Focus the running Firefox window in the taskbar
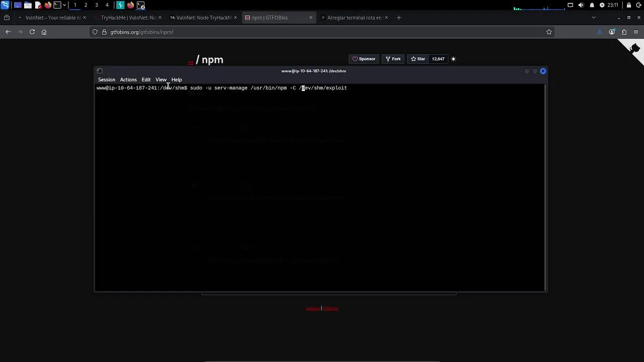The height and width of the screenshot is (362, 644). pyautogui.click(x=130, y=5)
